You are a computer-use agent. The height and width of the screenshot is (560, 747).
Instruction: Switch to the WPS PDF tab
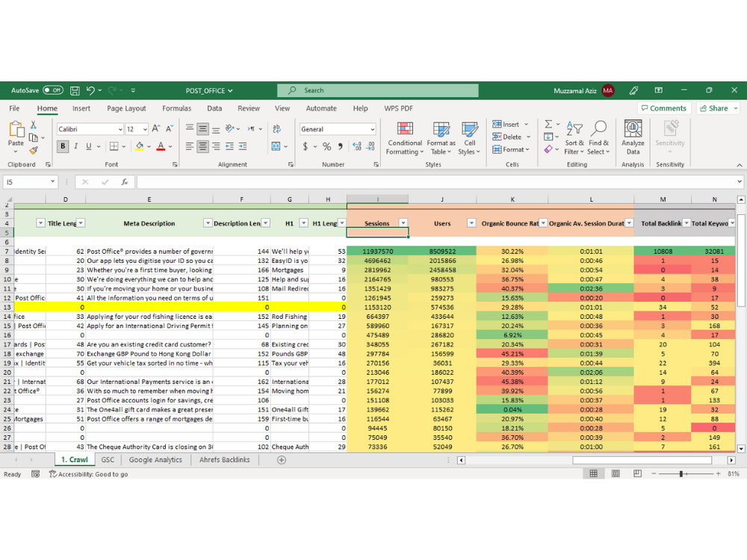click(x=398, y=108)
